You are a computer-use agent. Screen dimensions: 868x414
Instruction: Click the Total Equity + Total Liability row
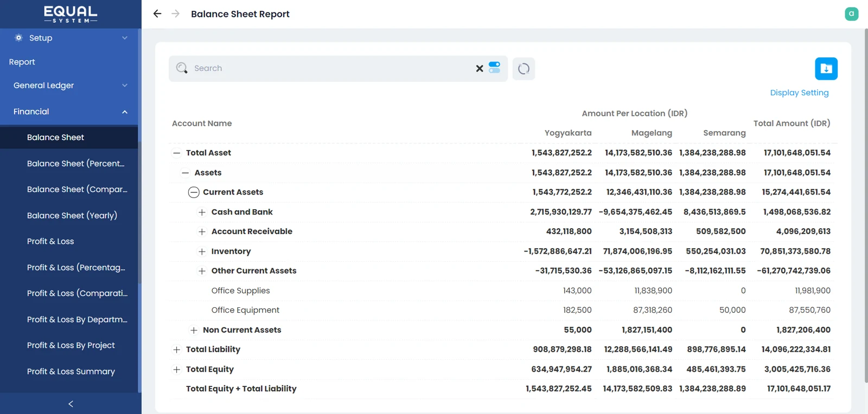point(503,389)
